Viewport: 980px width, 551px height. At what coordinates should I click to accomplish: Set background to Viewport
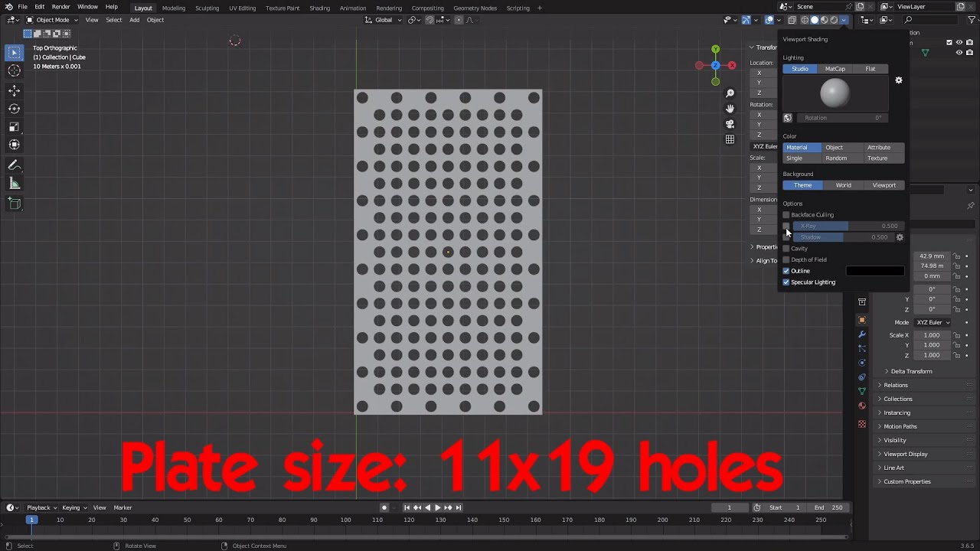(884, 185)
